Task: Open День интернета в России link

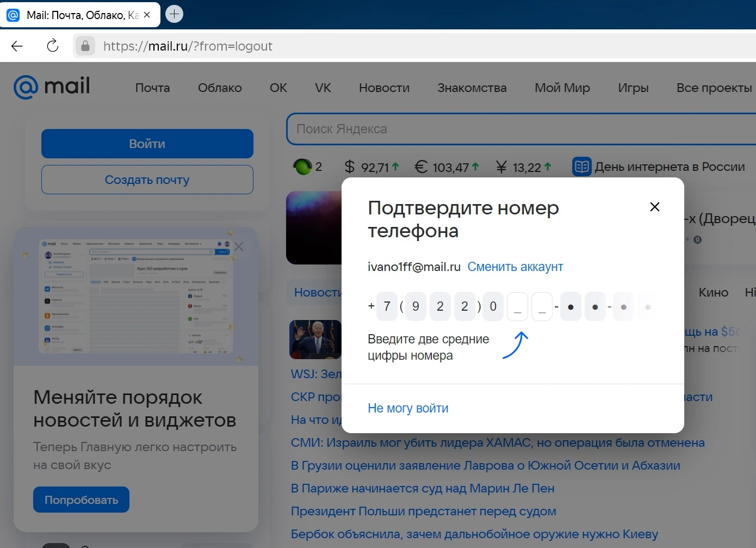Action: 670,167
